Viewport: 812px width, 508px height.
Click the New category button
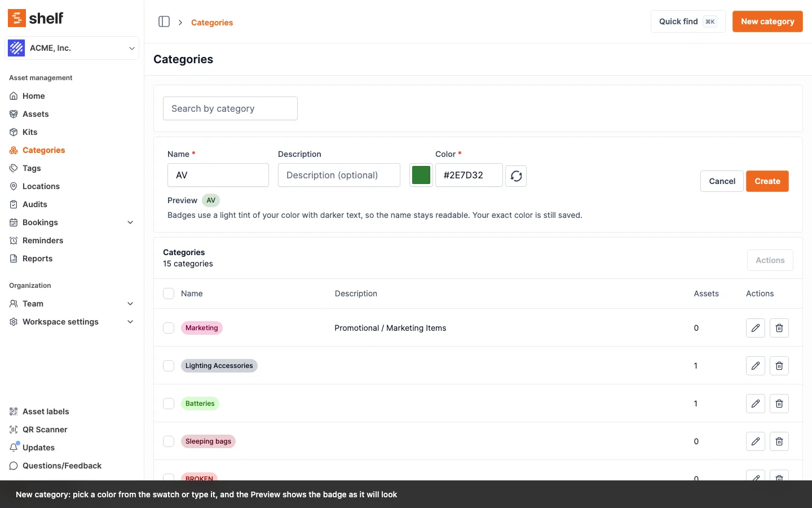(x=767, y=21)
